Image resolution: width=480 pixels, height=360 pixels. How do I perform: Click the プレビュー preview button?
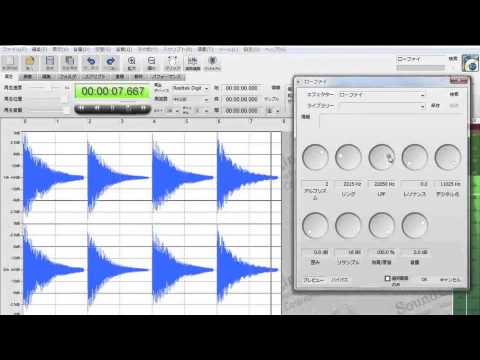[313, 280]
